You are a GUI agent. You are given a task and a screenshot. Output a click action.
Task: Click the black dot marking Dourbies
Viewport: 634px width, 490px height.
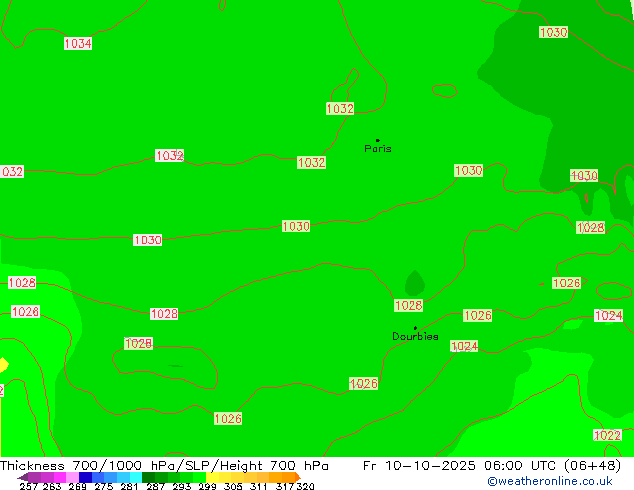pyautogui.click(x=415, y=328)
